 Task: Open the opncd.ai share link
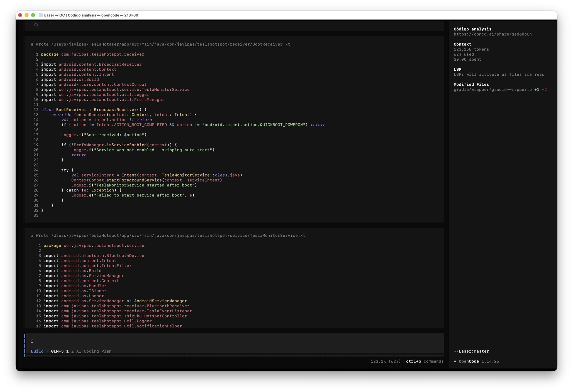[492, 34]
